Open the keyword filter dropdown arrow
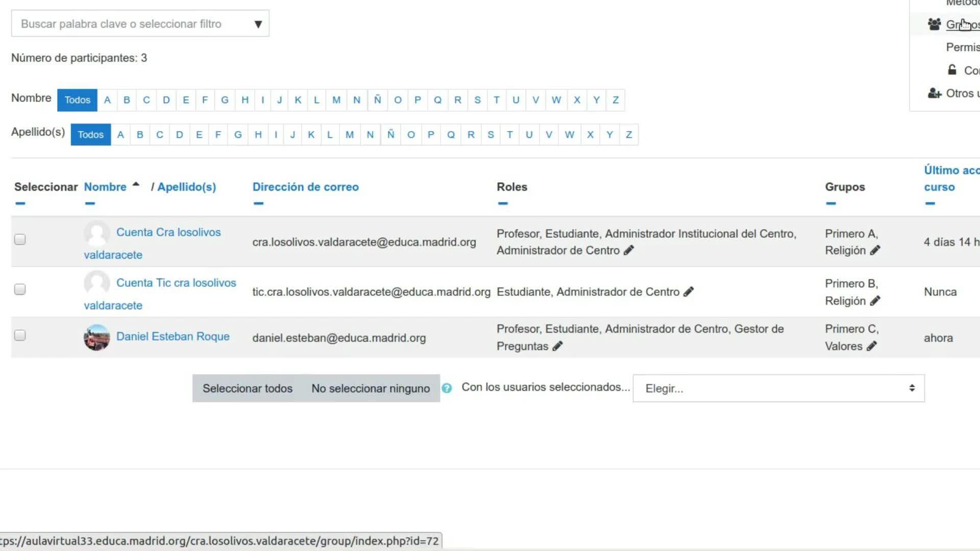The image size is (980, 551). pos(258,24)
